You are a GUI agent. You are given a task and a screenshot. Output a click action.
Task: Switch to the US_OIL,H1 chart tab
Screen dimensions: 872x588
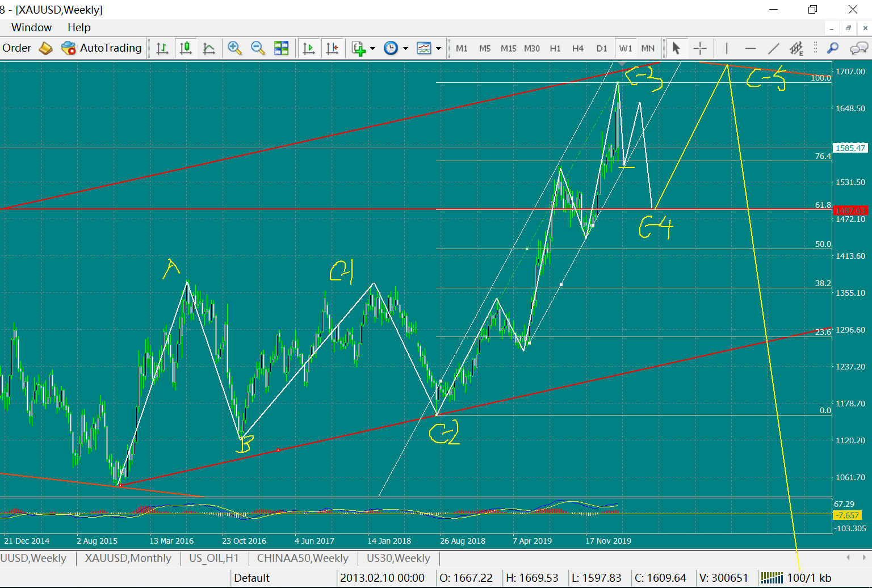click(x=214, y=558)
